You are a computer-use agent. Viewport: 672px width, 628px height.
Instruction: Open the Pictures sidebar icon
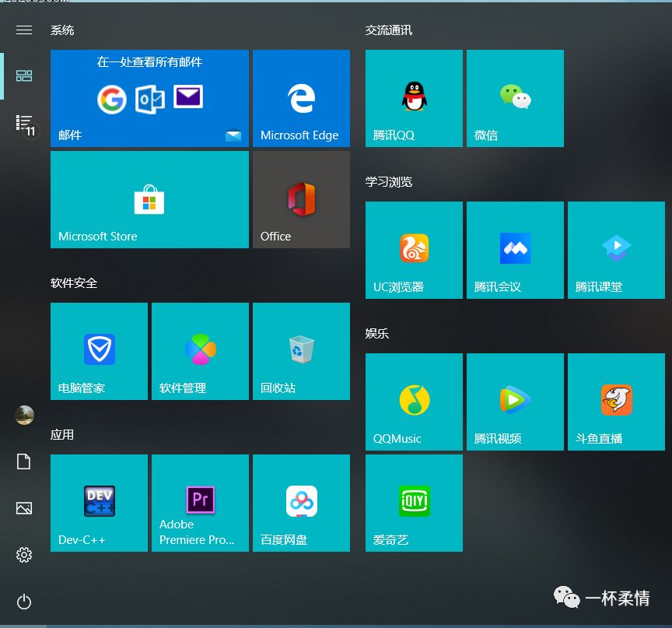[24, 508]
